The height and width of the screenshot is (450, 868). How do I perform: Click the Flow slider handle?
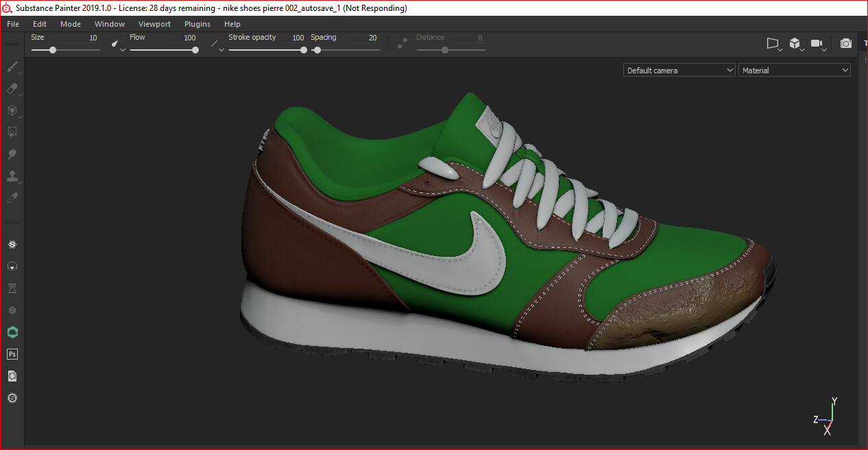pyautogui.click(x=195, y=50)
